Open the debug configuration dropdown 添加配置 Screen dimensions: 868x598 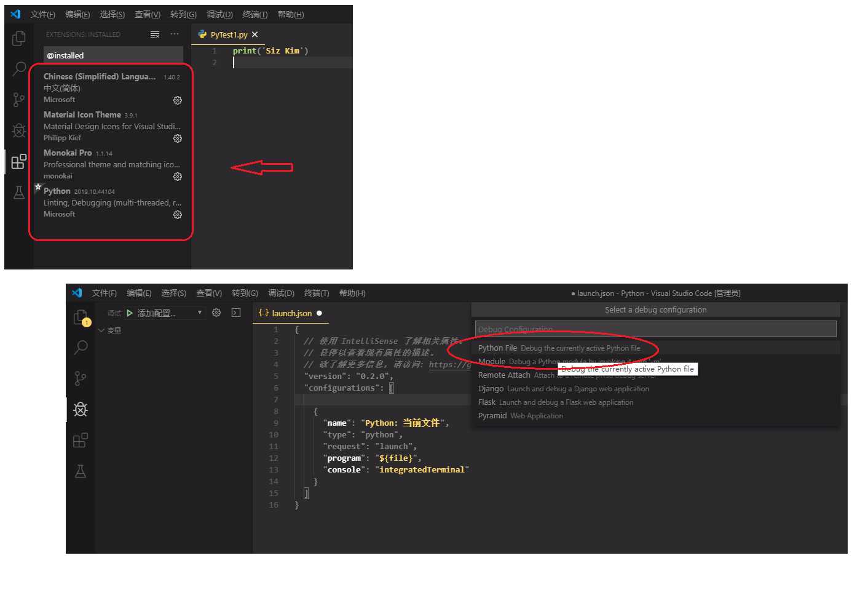point(165,313)
